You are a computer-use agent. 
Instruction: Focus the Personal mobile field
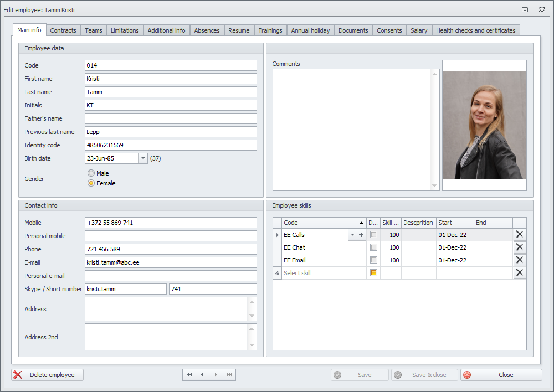[x=171, y=235]
